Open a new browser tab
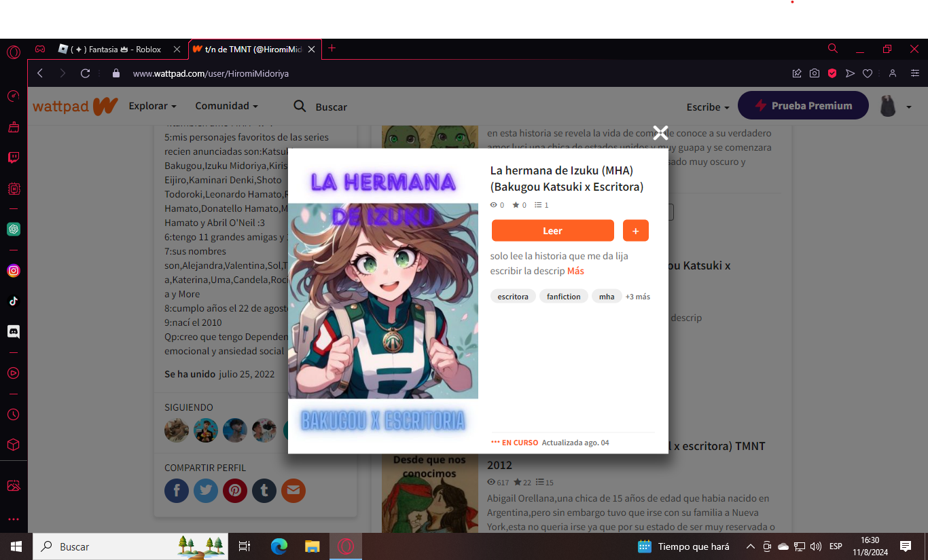 [x=332, y=48]
